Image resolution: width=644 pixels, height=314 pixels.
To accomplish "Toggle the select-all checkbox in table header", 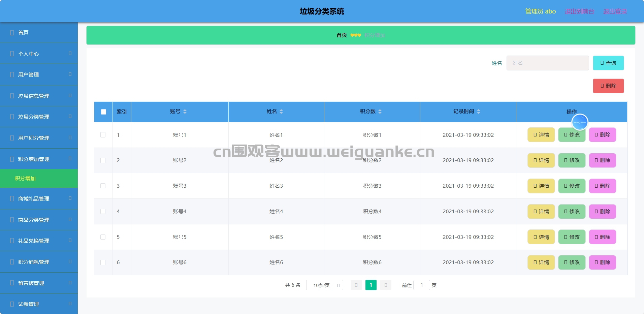I will pos(103,112).
